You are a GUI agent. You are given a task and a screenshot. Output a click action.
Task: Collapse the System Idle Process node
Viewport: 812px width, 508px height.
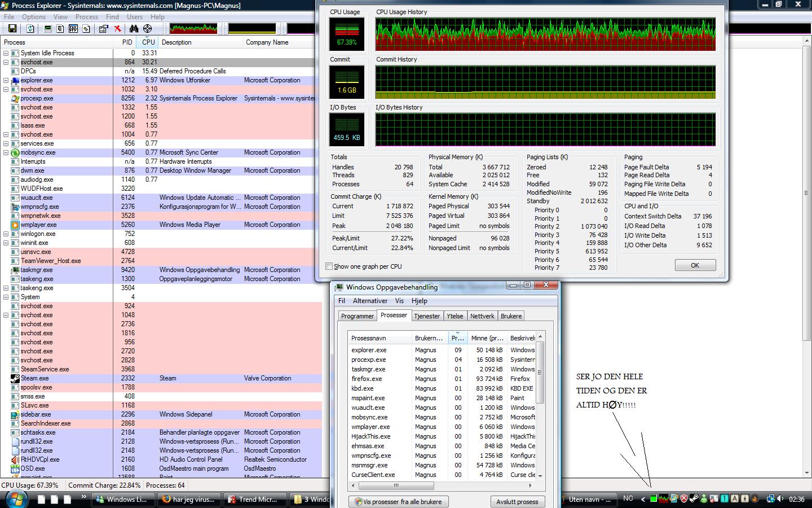[6, 53]
